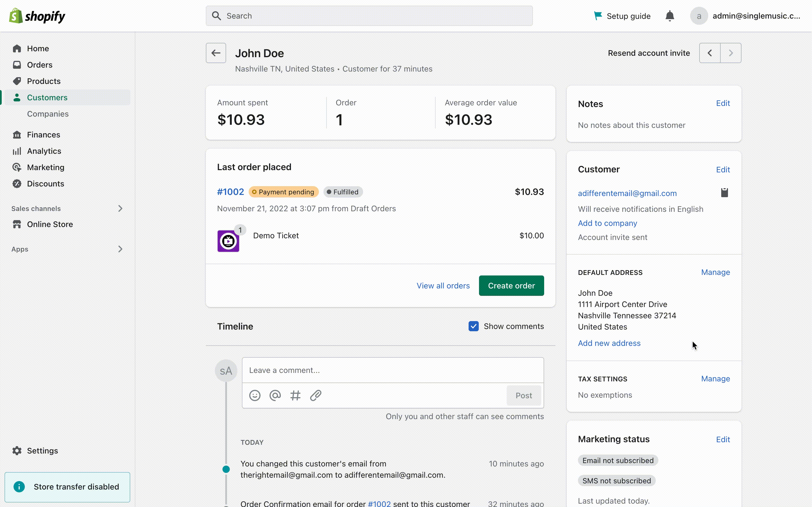
Task: Click Create order button for John Doe
Action: (x=511, y=286)
